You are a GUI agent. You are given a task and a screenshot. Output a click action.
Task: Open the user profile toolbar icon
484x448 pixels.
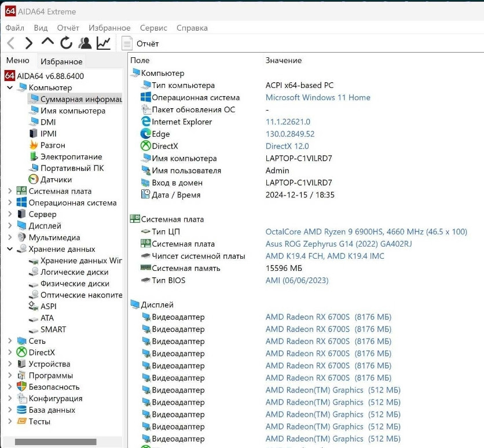coord(85,43)
